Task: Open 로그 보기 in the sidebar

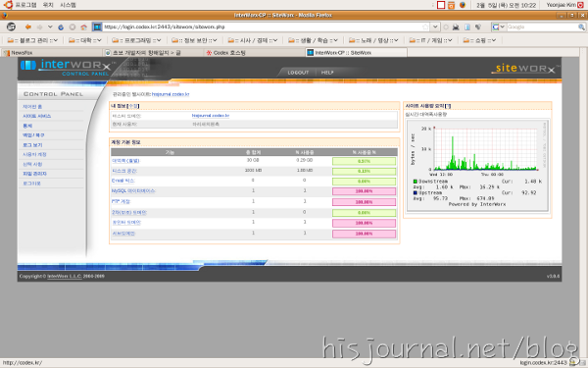Action: (32, 145)
